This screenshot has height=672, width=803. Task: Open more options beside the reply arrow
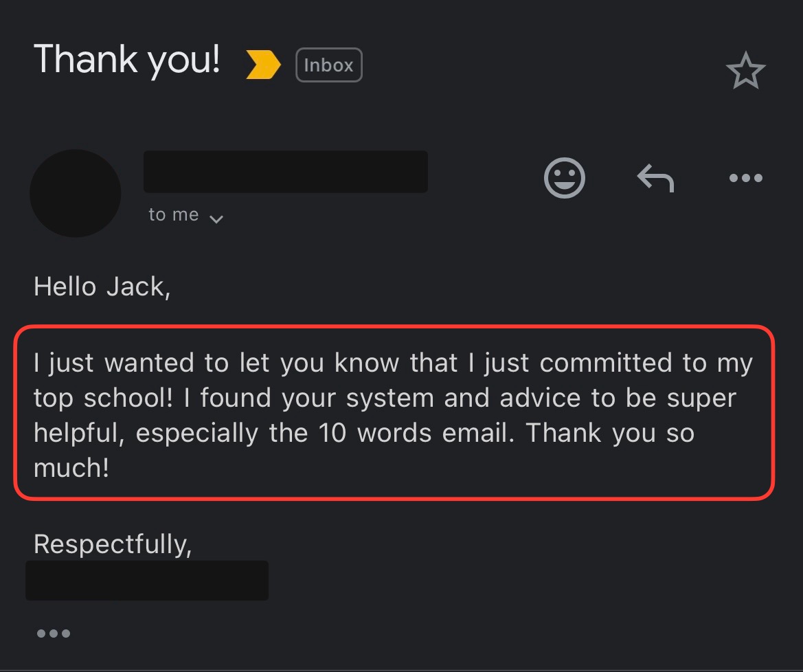pyautogui.click(x=745, y=179)
